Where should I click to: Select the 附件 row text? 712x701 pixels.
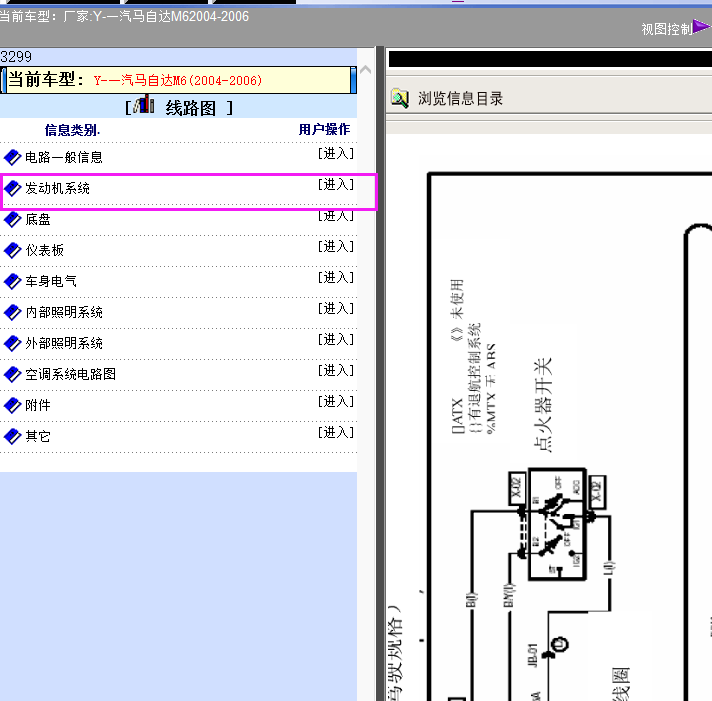pyautogui.click(x=38, y=405)
